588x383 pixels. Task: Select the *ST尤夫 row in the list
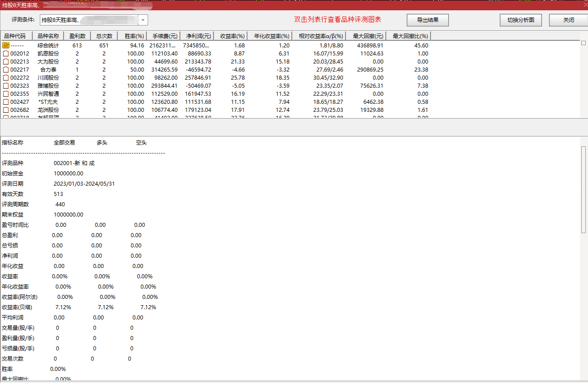tap(48, 102)
